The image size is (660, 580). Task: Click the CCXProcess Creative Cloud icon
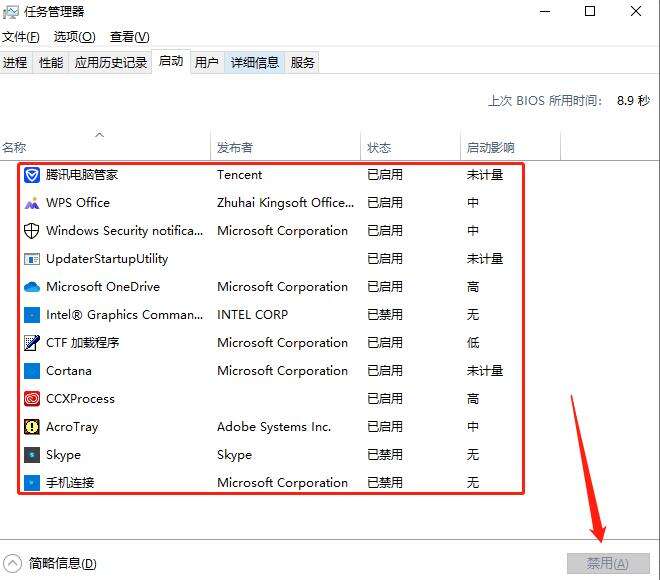[32, 399]
